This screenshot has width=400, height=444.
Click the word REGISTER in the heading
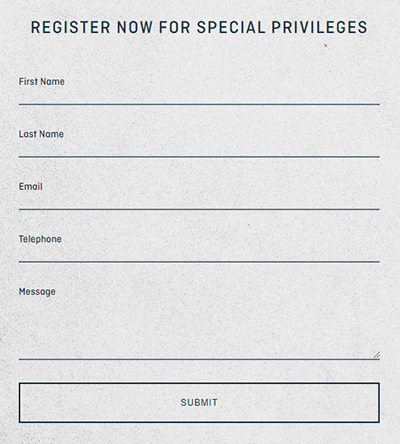[x=71, y=27]
